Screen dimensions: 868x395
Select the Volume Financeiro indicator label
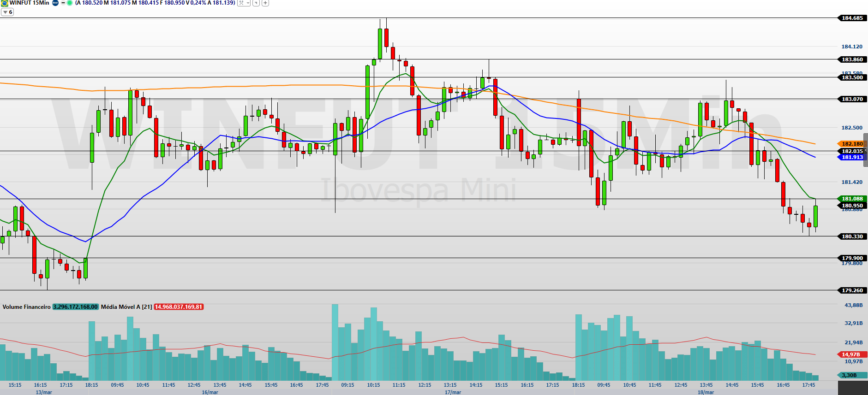click(26, 307)
